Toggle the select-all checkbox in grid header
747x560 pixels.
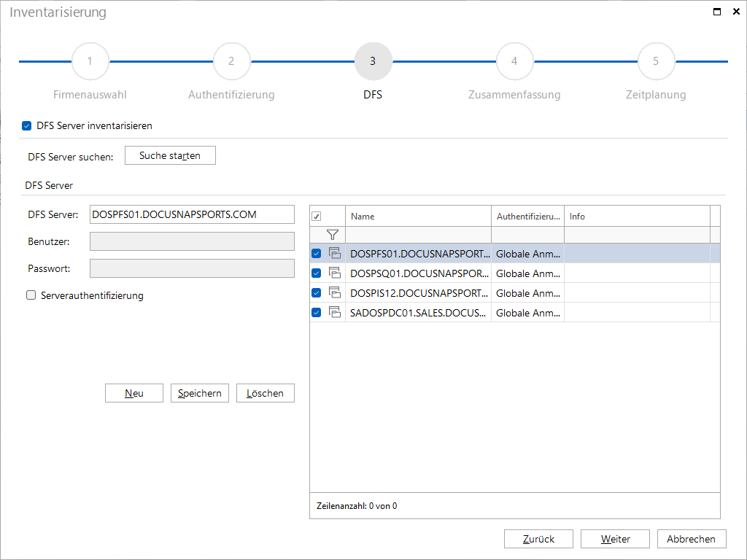click(x=317, y=216)
